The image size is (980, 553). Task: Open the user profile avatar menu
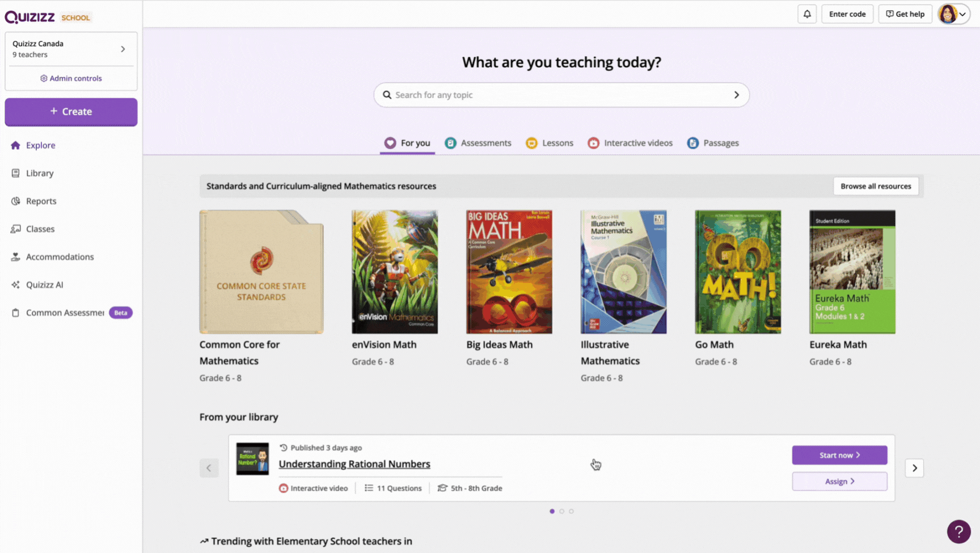(x=954, y=14)
